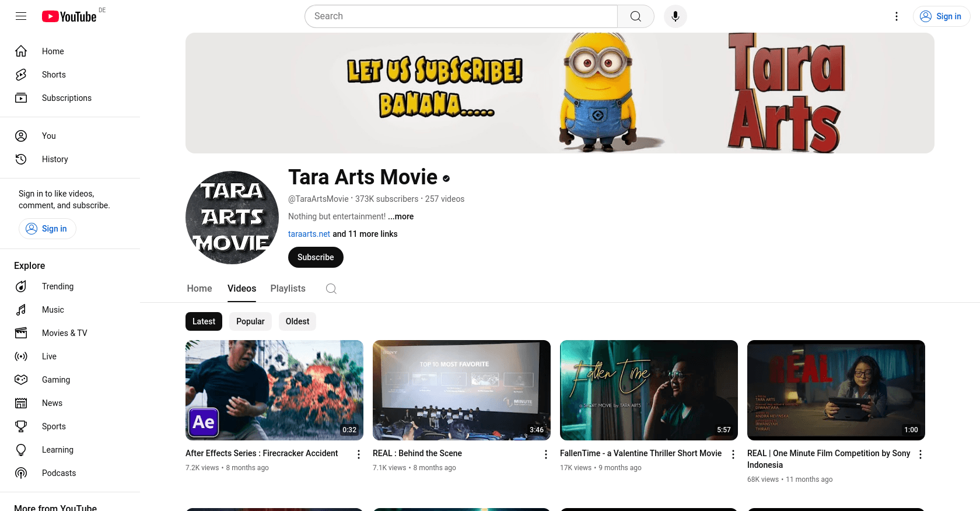The height and width of the screenshot is (511, 980).
Task: Open REAL : Behind the Scene thumbnail
Action: coord(461,390)
